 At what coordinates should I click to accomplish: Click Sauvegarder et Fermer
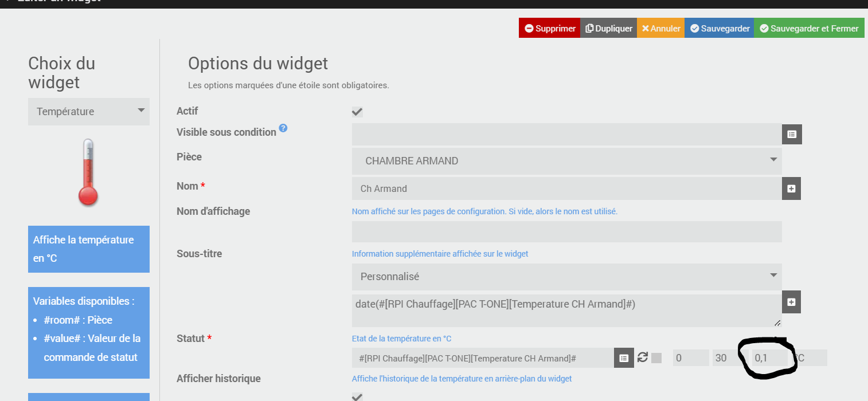click(x=809, y=28)
